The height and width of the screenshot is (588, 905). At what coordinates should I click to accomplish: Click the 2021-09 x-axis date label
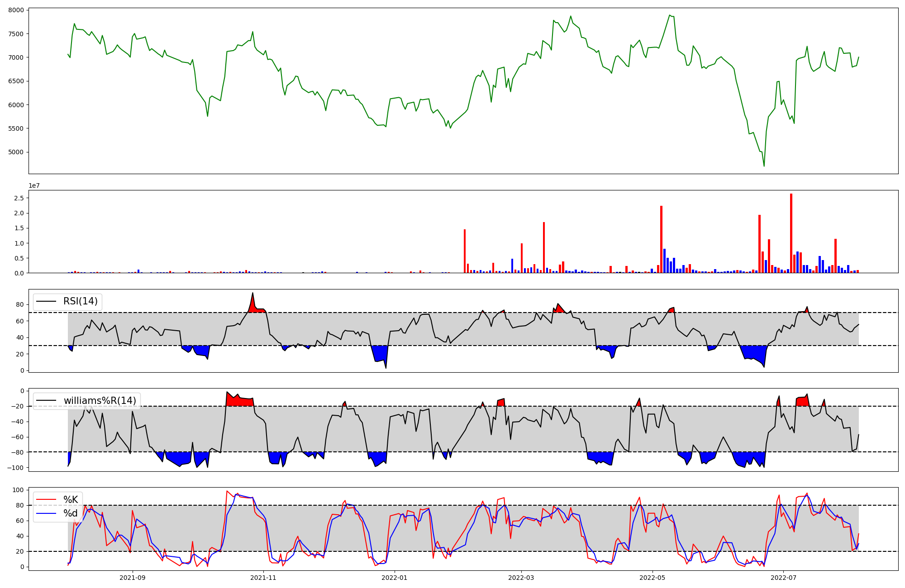[133, 578]
